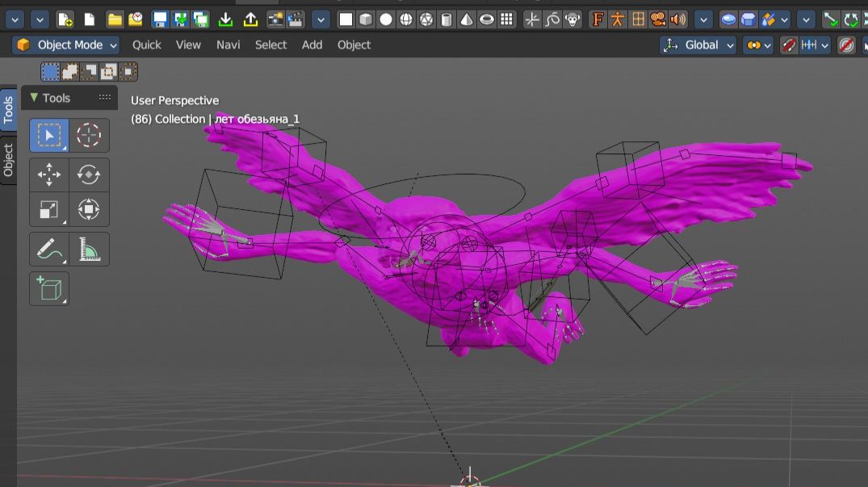
Task: Choose the Scale tool
Action: pyautogui.click(x=48, y=210)
